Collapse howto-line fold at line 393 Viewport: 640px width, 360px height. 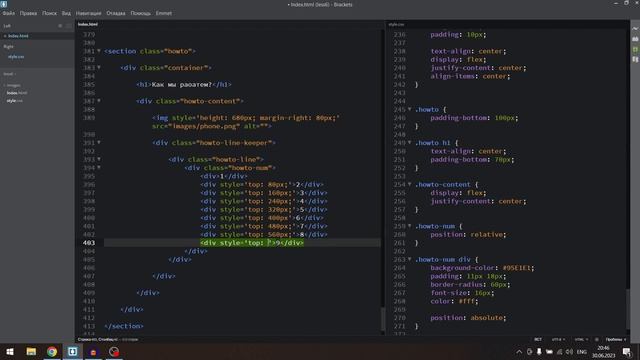click(99, 159)
